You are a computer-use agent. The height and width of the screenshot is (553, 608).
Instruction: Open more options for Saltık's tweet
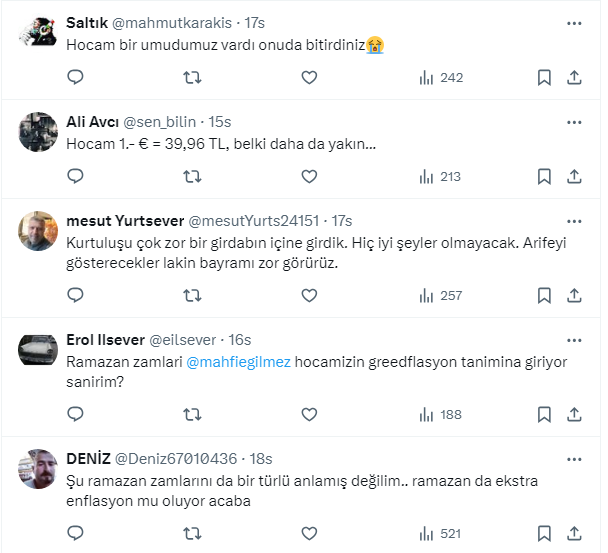click(x=574, y=22)
